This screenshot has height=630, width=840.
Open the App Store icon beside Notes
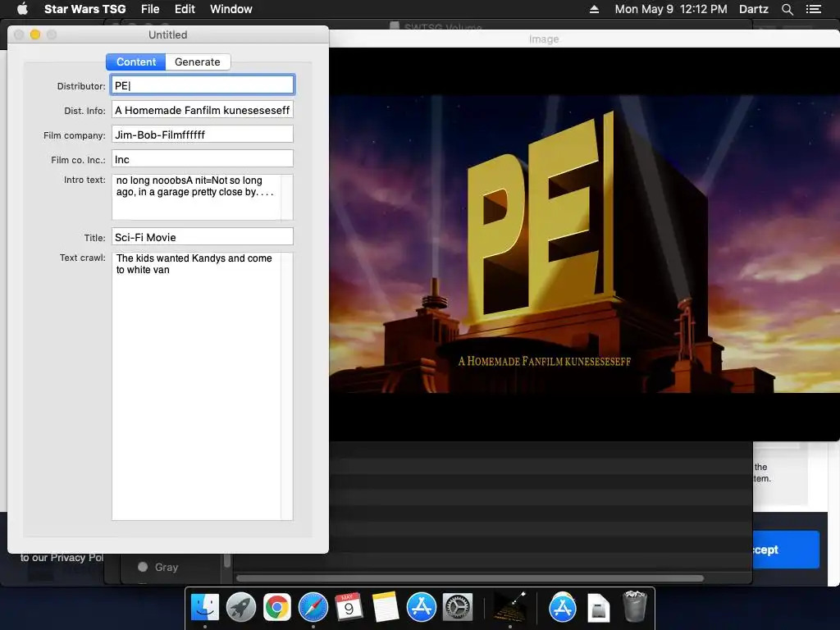point(421,608)
